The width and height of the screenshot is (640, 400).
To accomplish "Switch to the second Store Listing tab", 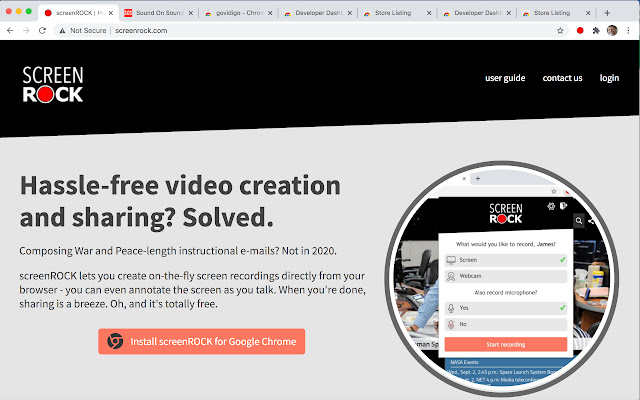I will [x=557, y=13].
